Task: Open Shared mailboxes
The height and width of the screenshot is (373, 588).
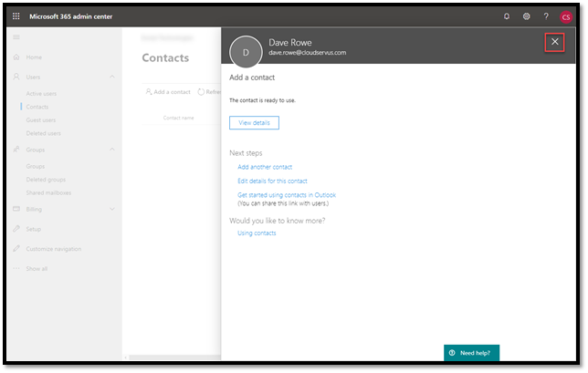Action: [x=48, y=192]
